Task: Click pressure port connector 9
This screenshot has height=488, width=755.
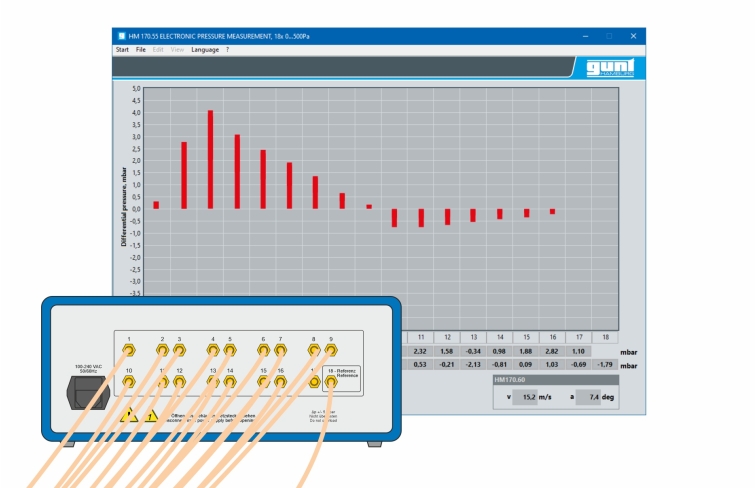Action: pyautogui.click(x=331, y=351)
